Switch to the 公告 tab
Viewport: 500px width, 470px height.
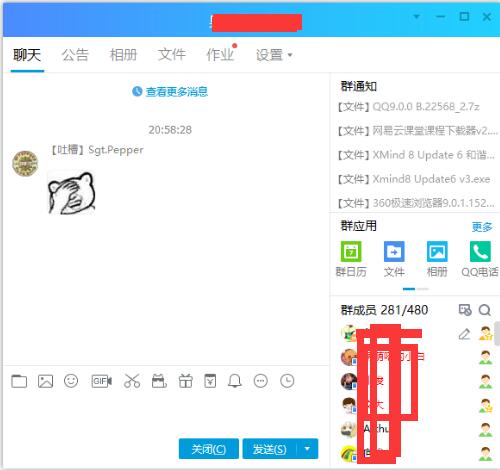pos(75,55)
